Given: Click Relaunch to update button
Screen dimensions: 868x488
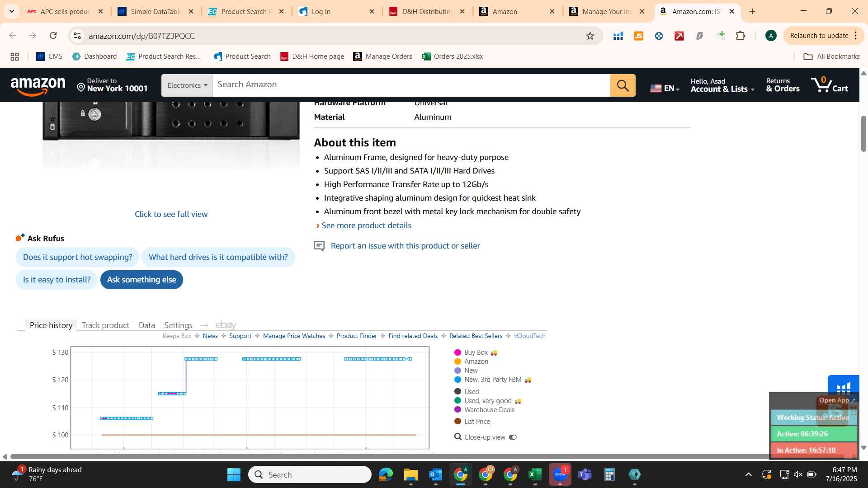Looking at the screenshot, I should pyautogui.click(x=819, y=36).
